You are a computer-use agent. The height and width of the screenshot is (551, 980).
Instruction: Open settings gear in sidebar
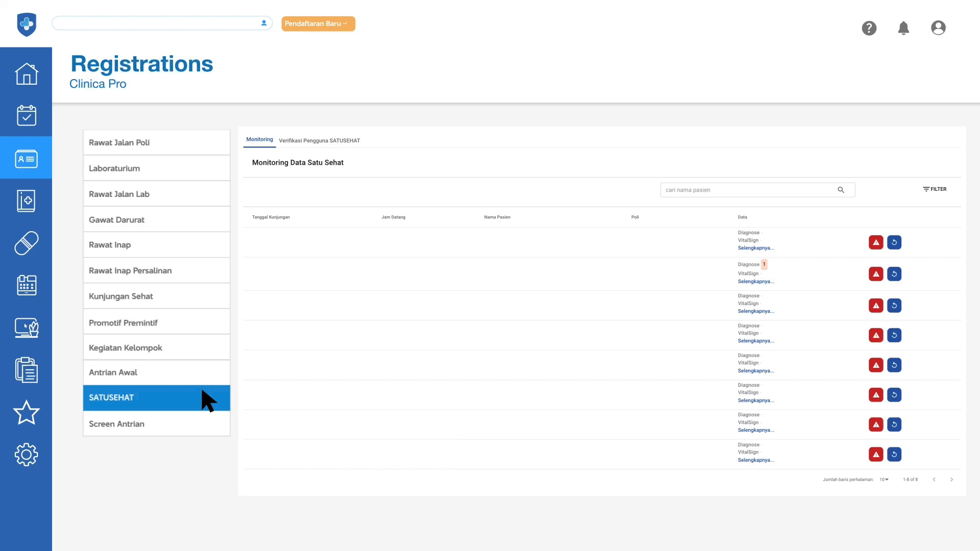[x=26, y=455]
